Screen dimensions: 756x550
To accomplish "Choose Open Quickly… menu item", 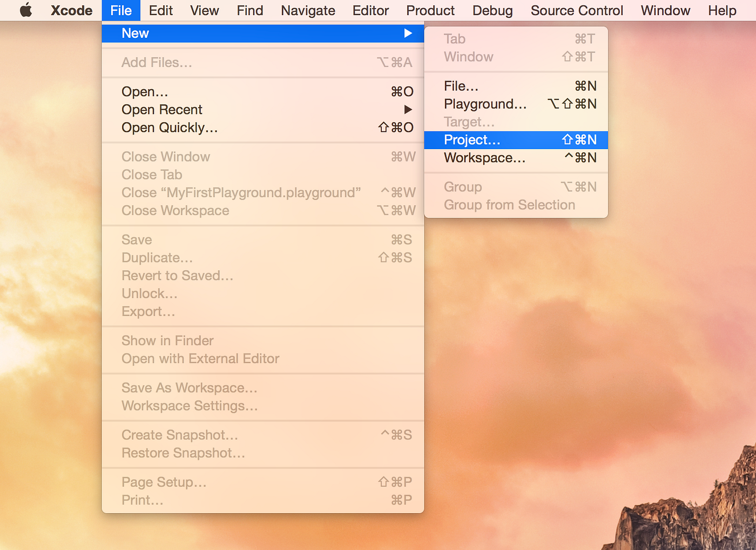I will [263, 128].
